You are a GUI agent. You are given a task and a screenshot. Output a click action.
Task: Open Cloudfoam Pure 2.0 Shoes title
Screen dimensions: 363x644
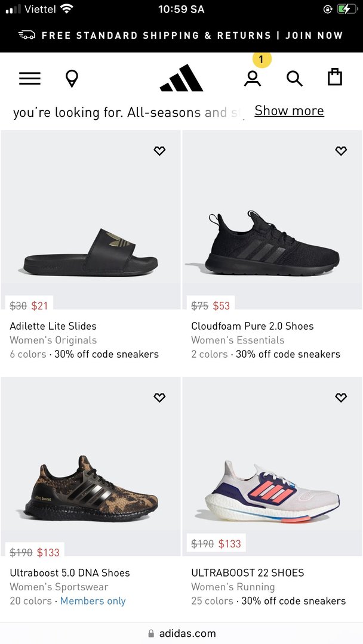click(x=252, y=326)
